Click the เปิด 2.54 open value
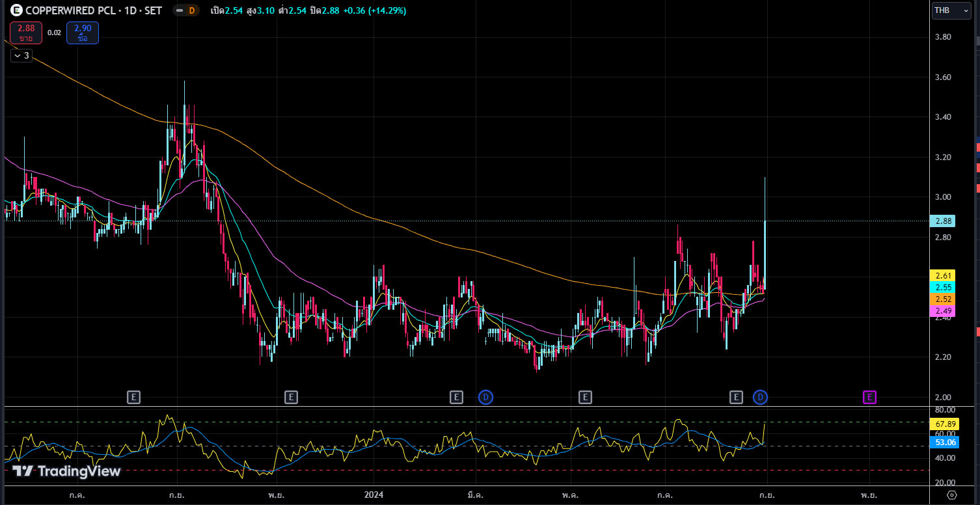This screenshot has width=980, height=505. click(x=226, y=11)
